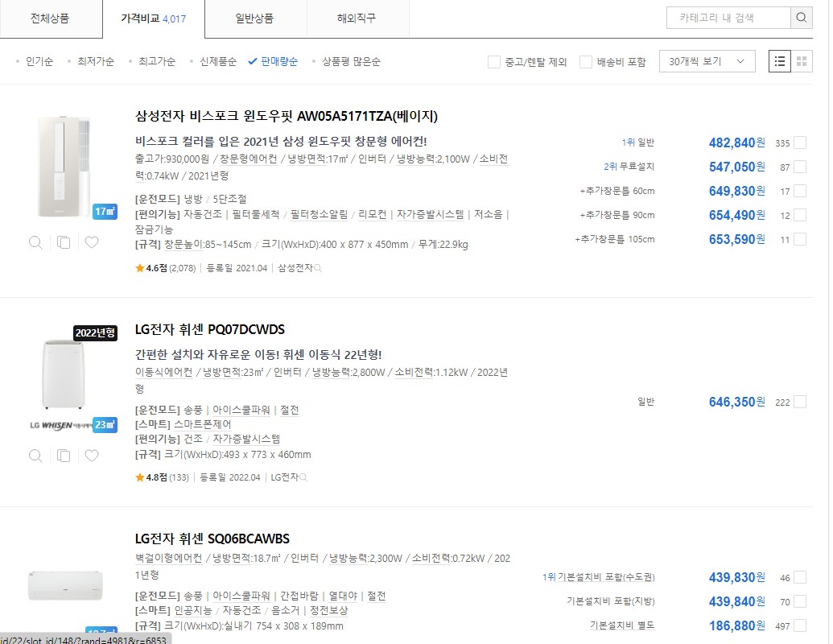Open the 649,830원 price link

point(737,192)
